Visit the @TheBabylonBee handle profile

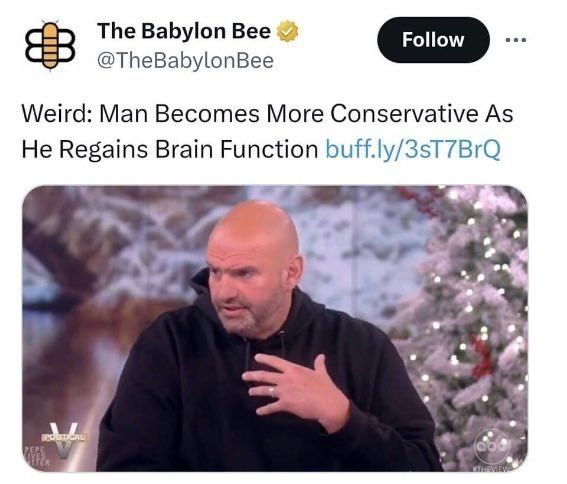click(x=185, y=61)
